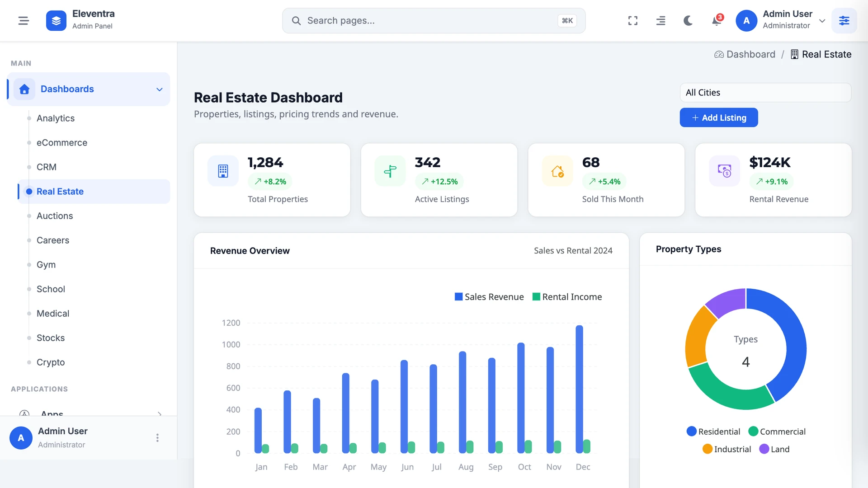Open the eCommerce dashboard
The height and width of the screenshot is (488, 868).
62,143
